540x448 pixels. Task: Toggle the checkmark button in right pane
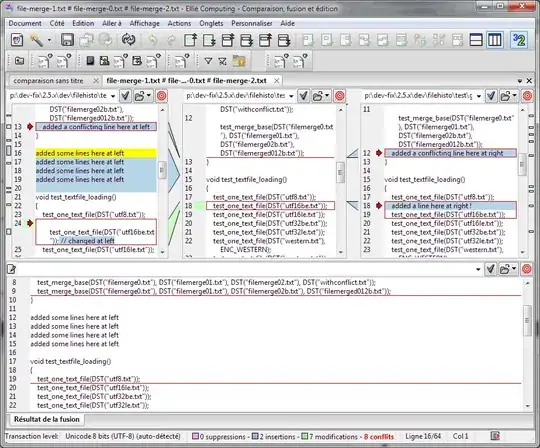coord(491,95)
